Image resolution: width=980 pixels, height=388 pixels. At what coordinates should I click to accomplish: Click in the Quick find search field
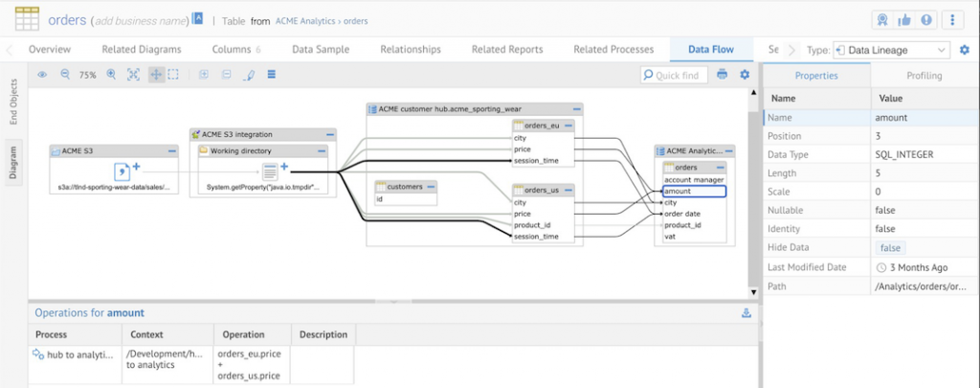click(x=674, y=75)
